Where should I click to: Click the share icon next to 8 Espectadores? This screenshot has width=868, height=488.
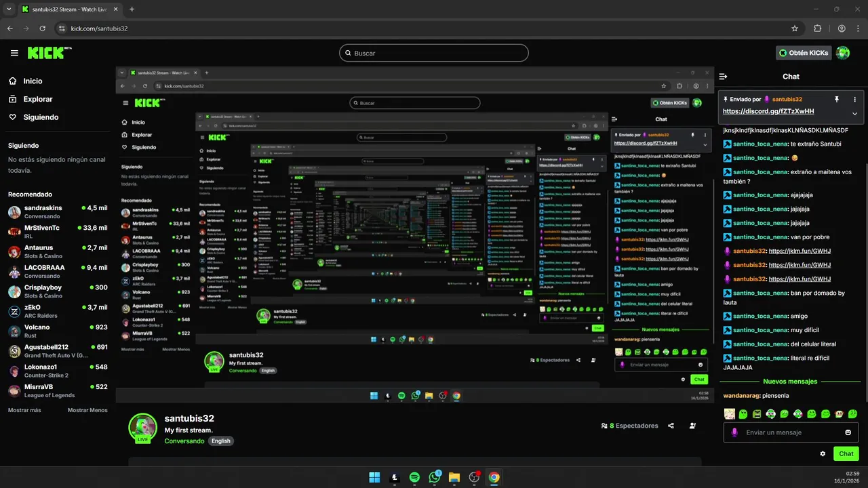(x=671, y=426)
